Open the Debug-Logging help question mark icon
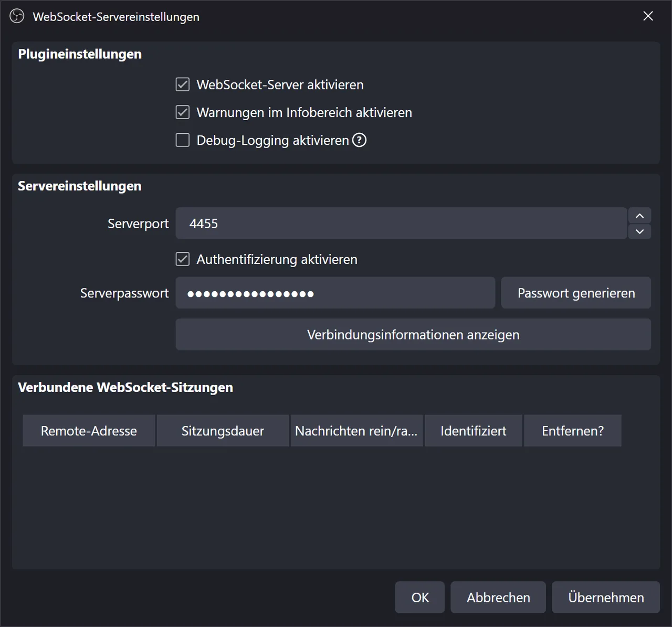Viewport: 672px width, 627px height. click(359, 140)
